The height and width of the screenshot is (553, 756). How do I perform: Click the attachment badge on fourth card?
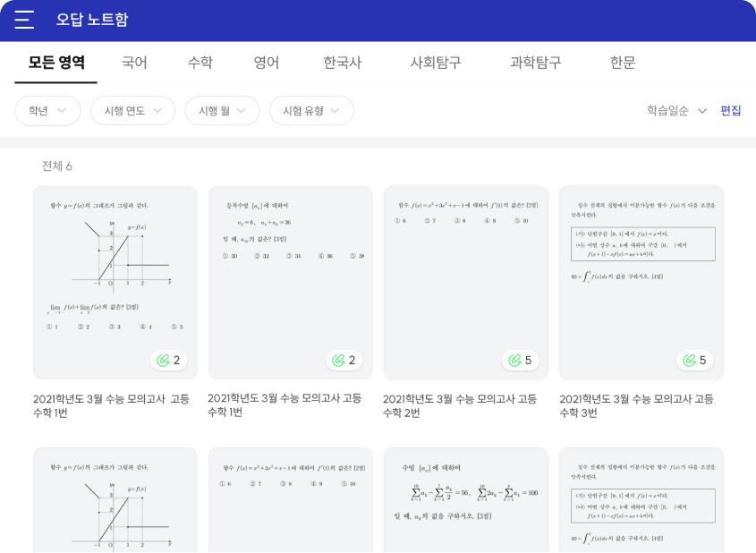tap(695, 361)
